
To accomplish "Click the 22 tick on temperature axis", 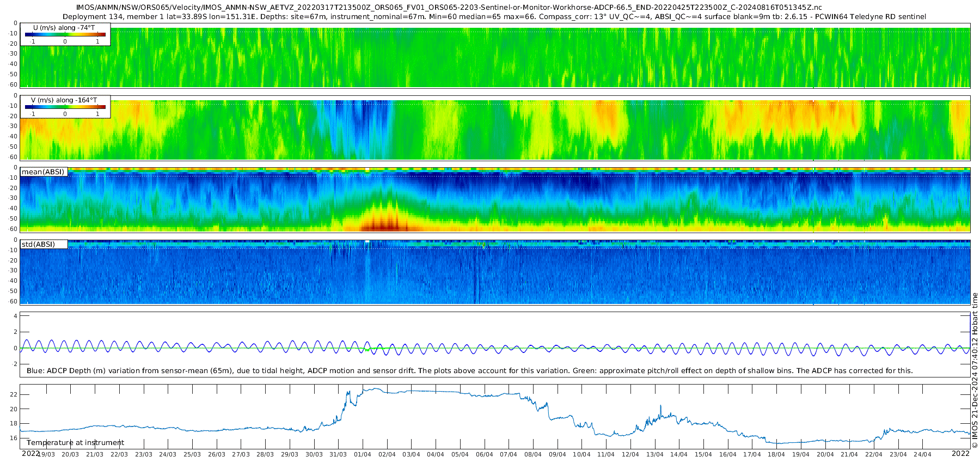I will click(14, 394).
